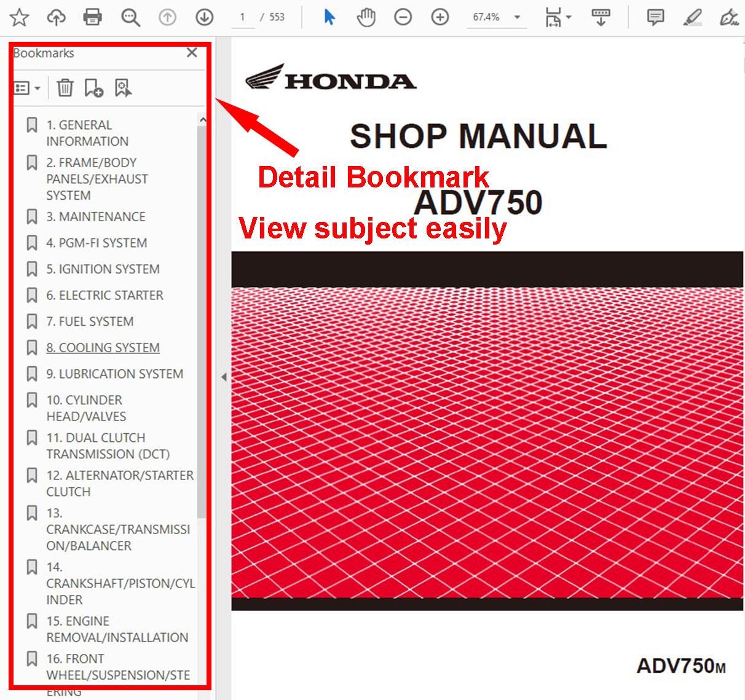This screenshot has height=700, width=745.
Task: Open bookmark 12. ALTERNATOR/STARTER CLUTCH
Action: click(120, 483)
